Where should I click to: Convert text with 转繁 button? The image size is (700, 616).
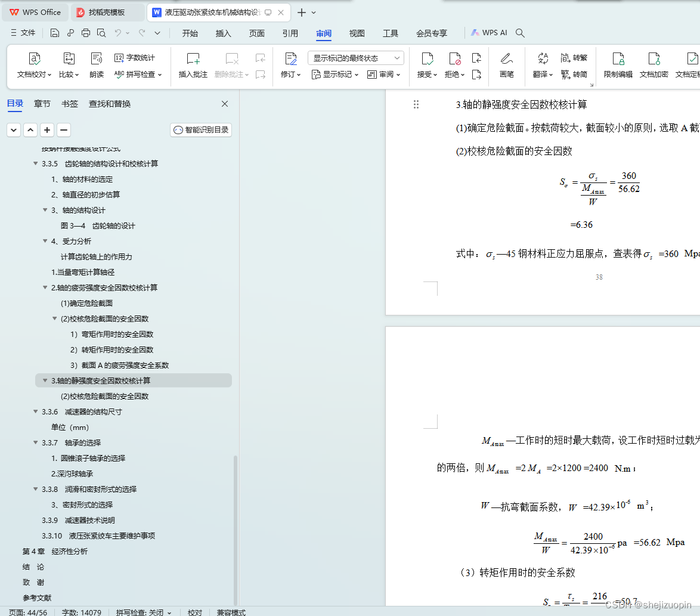coord(574,58)
